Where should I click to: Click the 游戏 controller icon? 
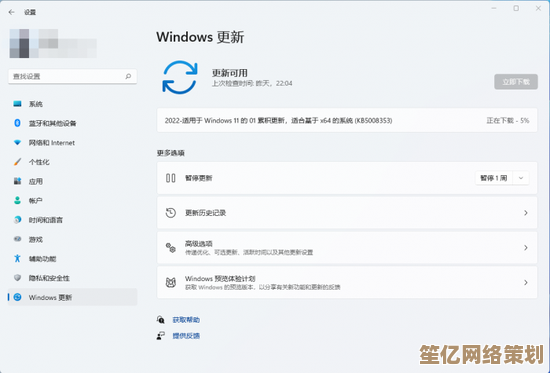click(17, 239)
